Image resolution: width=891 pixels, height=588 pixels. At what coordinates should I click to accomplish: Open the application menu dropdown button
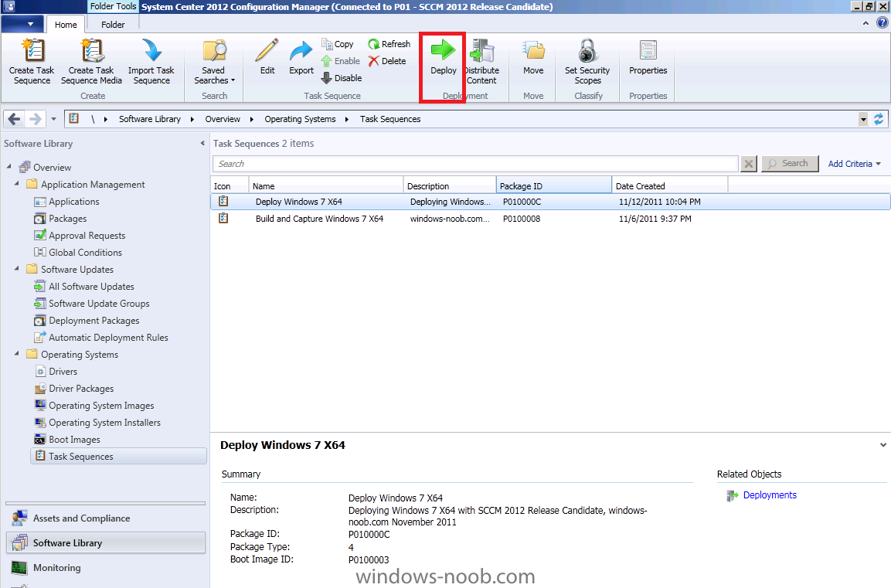click(x=22, y=24)
